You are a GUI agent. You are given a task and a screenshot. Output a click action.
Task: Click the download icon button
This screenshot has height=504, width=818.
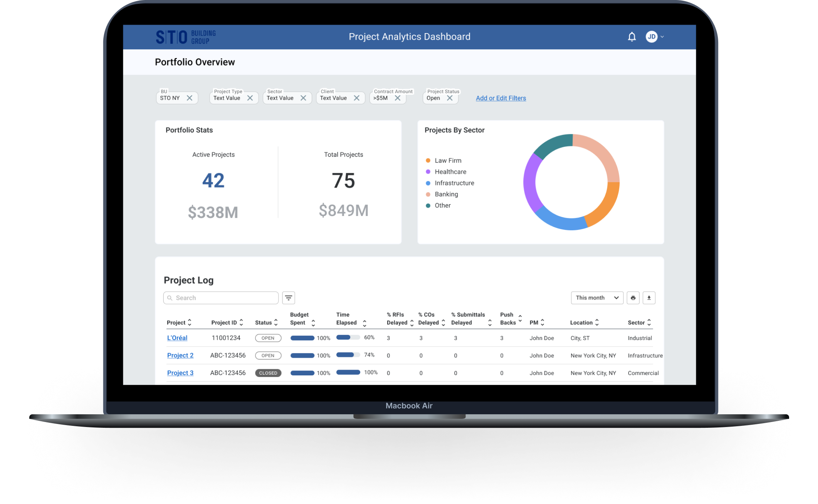click(x=649, y=298)
